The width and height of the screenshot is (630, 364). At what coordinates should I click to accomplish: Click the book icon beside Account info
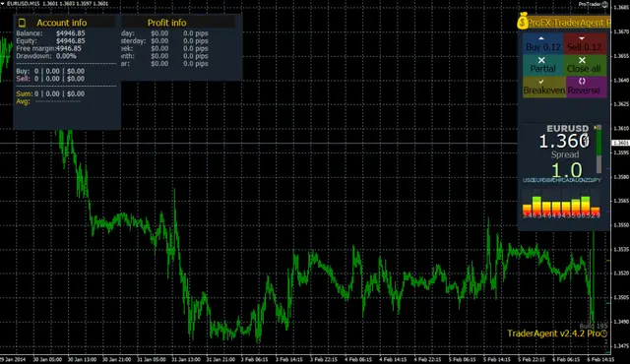(22, 23)
